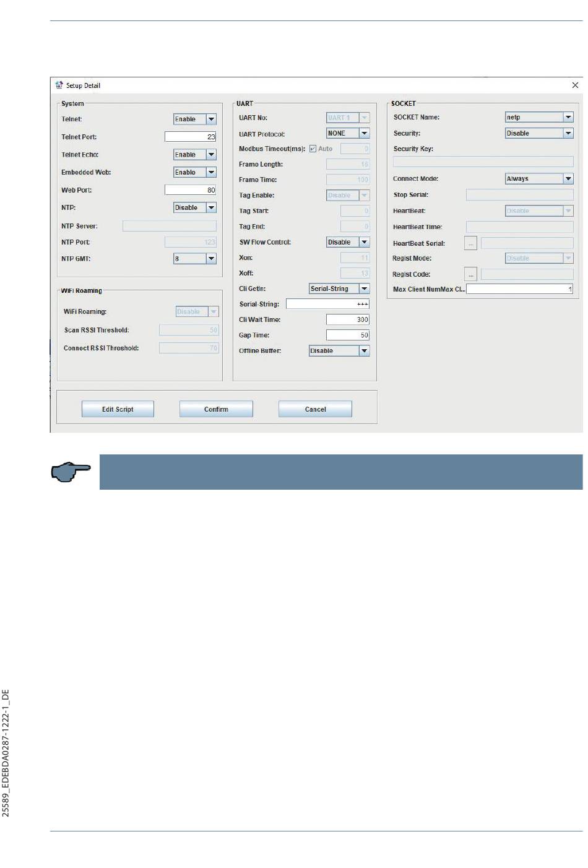Click the Max Client Num field

coord(520,289)
